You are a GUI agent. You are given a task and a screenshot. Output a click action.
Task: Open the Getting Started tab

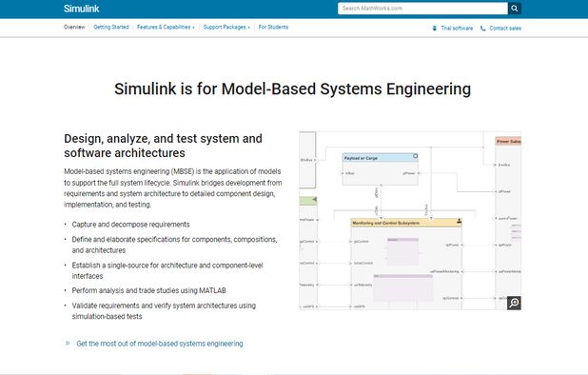[x=111, y=27]
